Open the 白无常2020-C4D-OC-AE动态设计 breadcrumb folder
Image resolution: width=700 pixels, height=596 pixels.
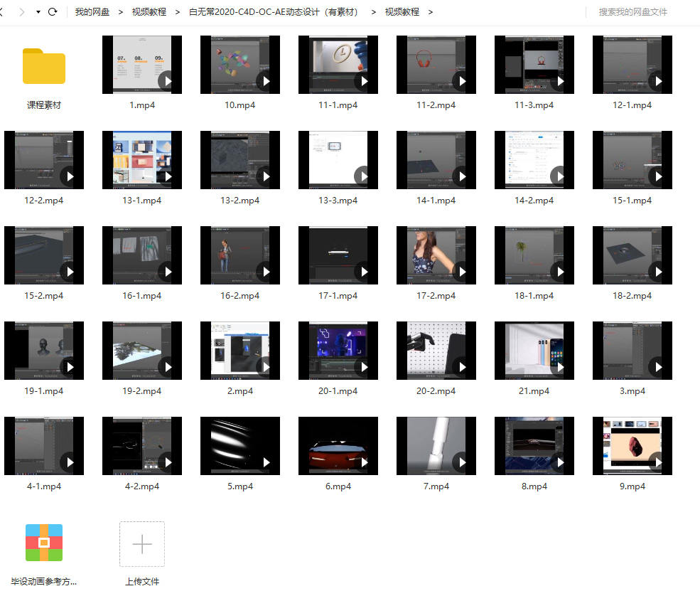(274, 12)
